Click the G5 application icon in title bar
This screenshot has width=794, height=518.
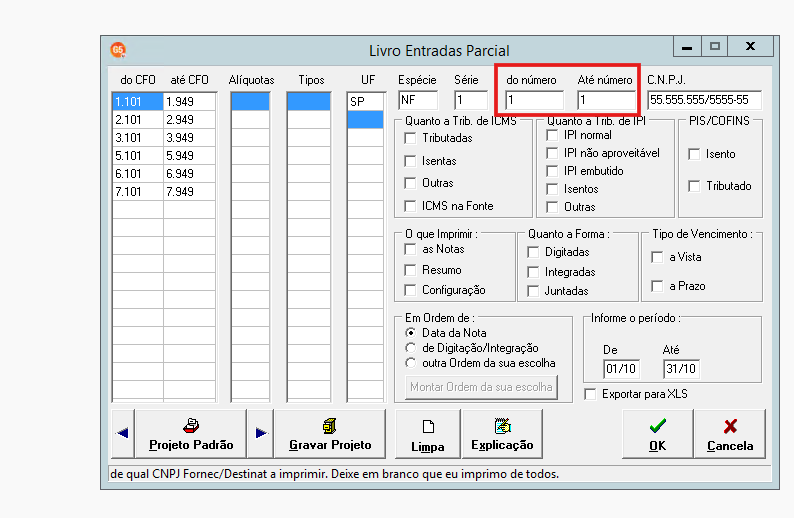pos(117,50)
